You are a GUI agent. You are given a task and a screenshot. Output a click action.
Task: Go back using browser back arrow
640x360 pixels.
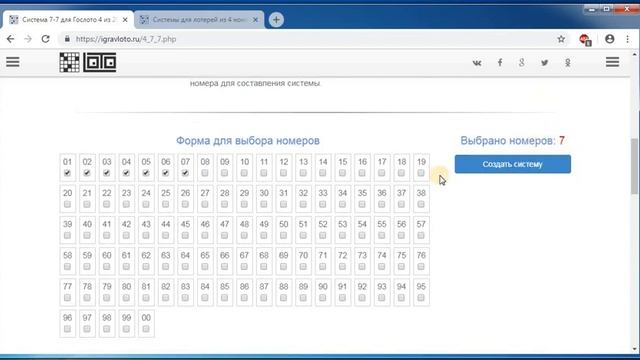pyautogui.click(x=10, y=39)
